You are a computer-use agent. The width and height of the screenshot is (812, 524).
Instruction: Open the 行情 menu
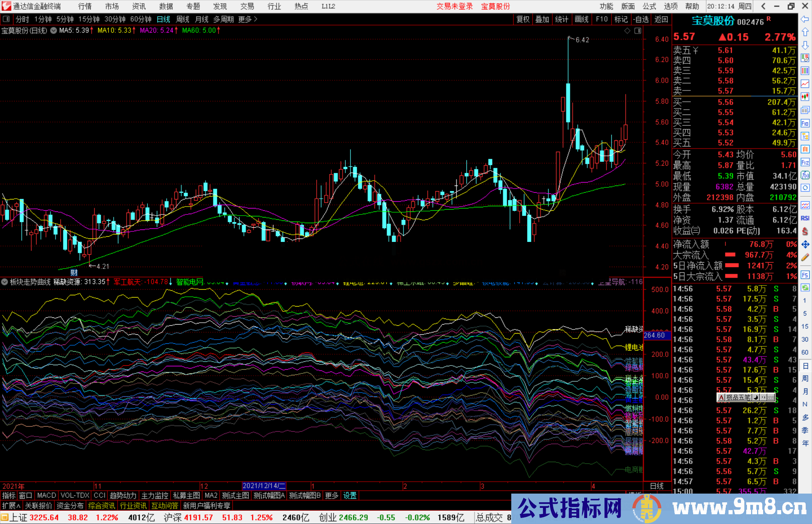coord(85,6)
